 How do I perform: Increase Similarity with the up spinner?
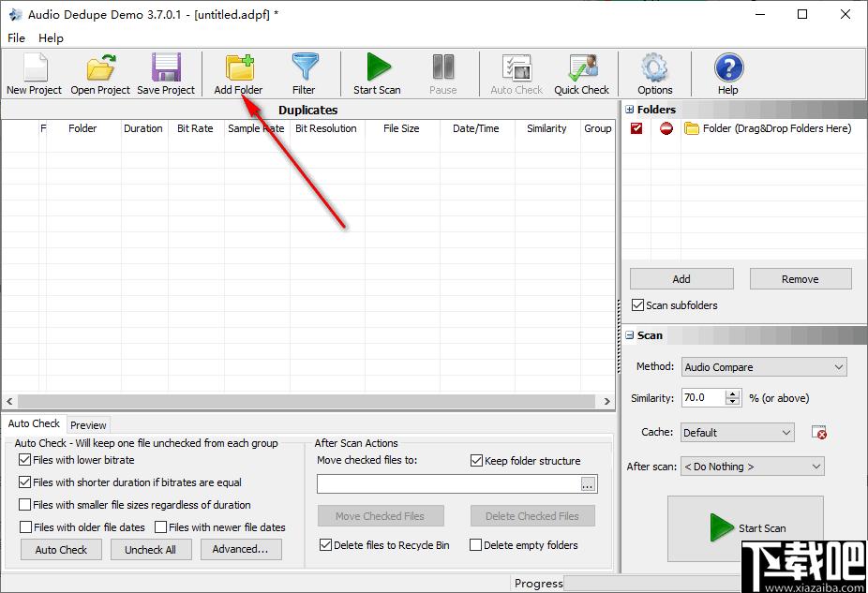pyautogui.click(x=733, y=393)
